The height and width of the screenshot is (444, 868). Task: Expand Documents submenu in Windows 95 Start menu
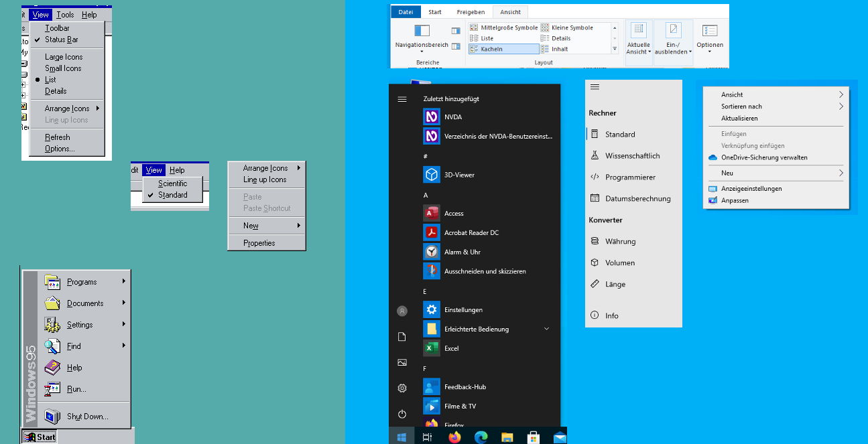[85, 303]
